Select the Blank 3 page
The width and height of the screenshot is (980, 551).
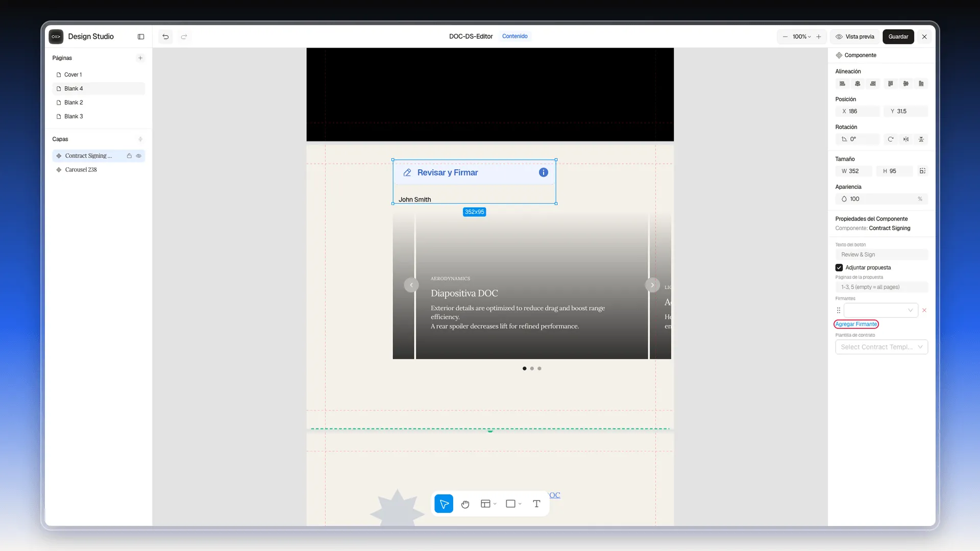[99, 116]
